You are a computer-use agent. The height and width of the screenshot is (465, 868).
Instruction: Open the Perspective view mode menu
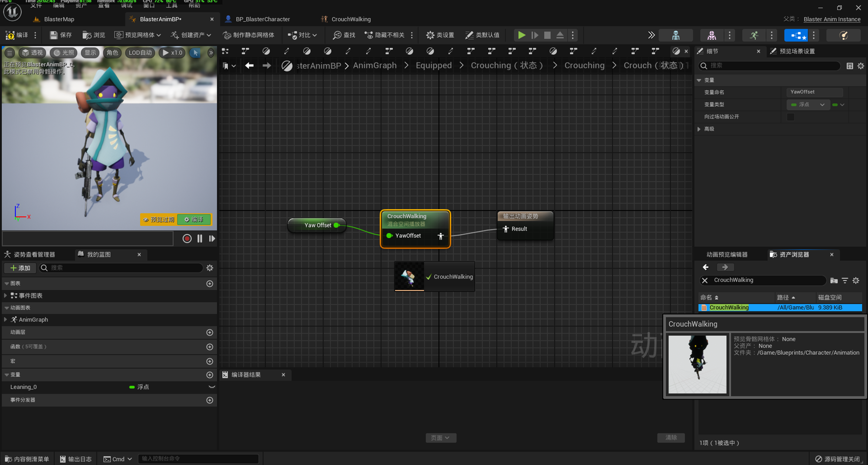click(33, 53)
